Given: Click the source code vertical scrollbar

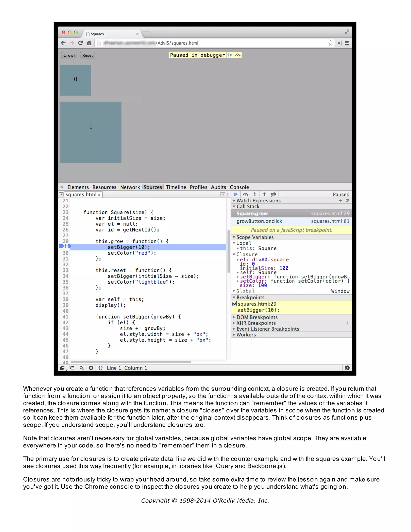Looking at the screenshot, I should pos(229,251).
